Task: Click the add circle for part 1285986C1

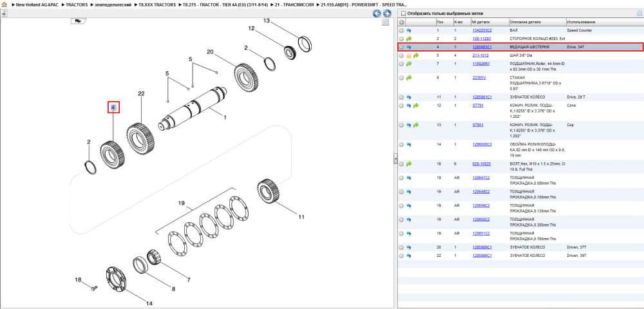Action: [402, 256]
